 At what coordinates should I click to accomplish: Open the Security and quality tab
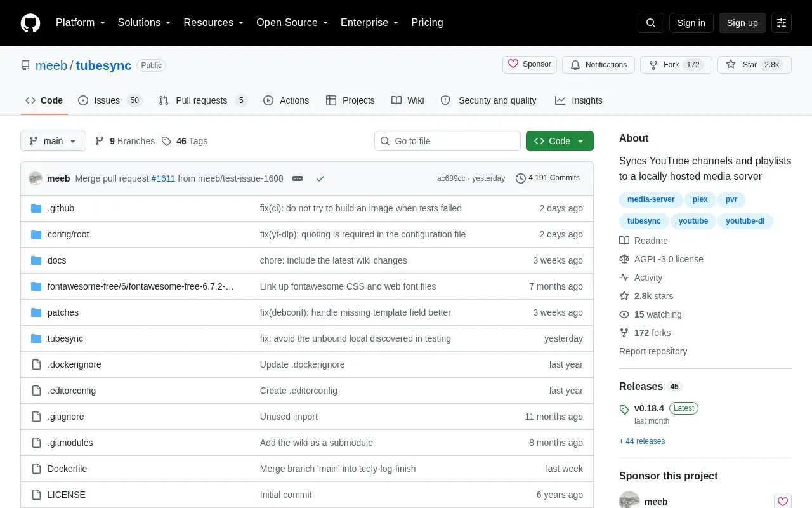click(488, 100)
